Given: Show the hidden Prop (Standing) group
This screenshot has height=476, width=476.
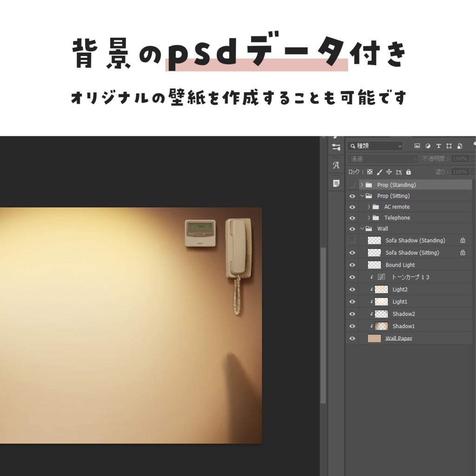Looking at the screenshot, I should pyautogui.click(x=352, y=185).
